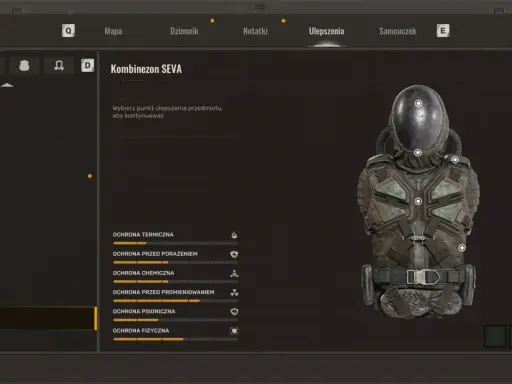Select the helmet/headgear category icon
512x384 pixels.
point(59,65)
